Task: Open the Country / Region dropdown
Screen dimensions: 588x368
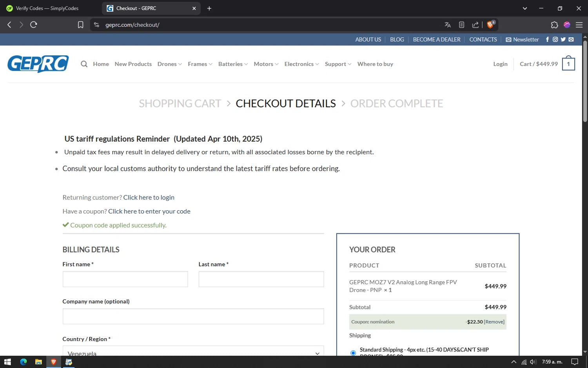Action: (193, 352)
